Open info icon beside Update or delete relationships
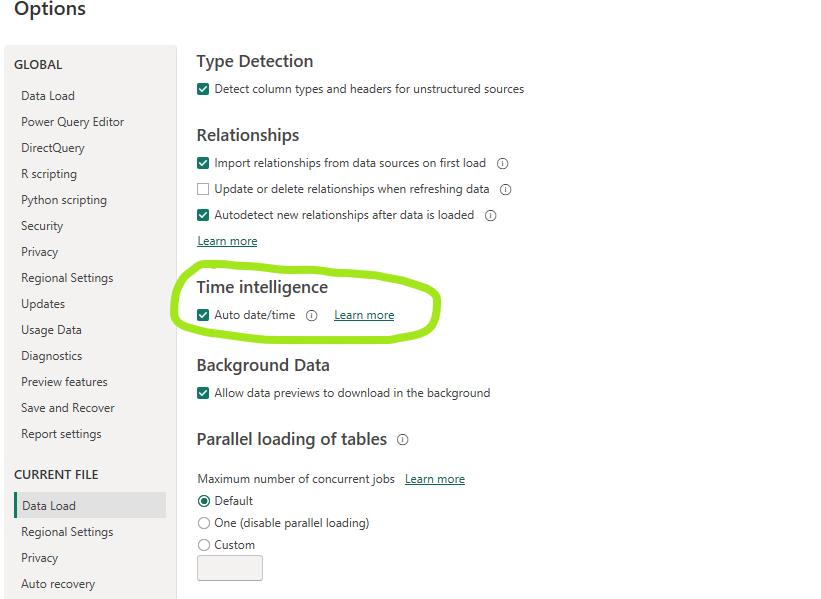Image resolution: width=821 pixels, height=599 pixels. tap(505, 190)
